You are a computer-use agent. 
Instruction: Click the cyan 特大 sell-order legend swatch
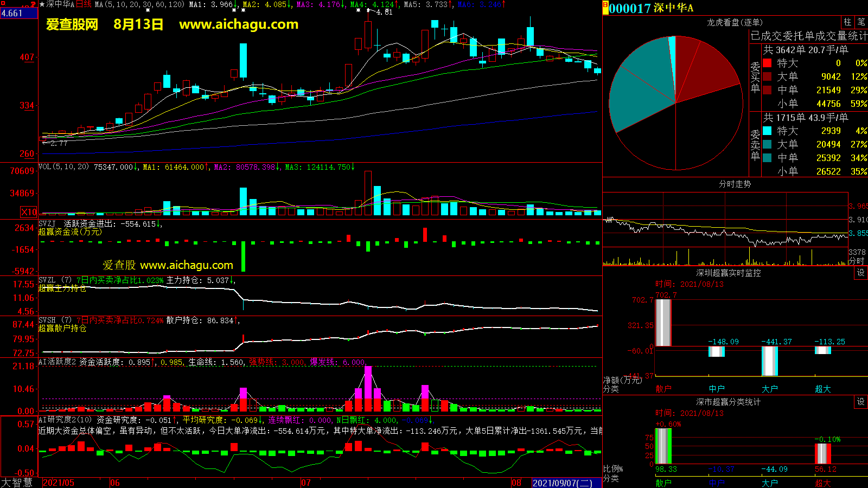767,131
